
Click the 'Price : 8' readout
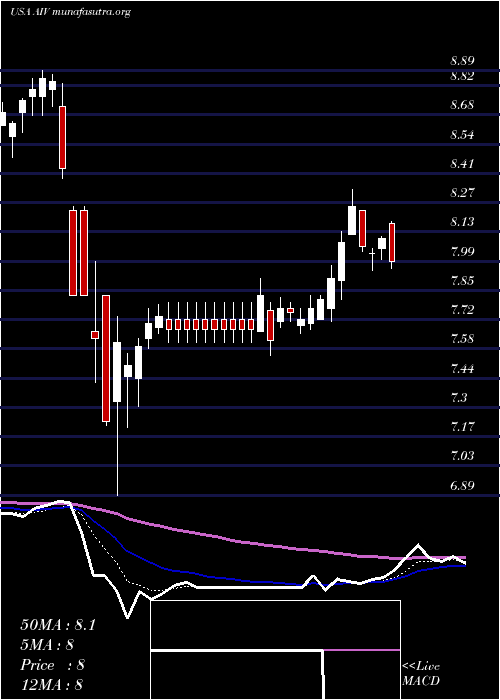tap(52, 665)
